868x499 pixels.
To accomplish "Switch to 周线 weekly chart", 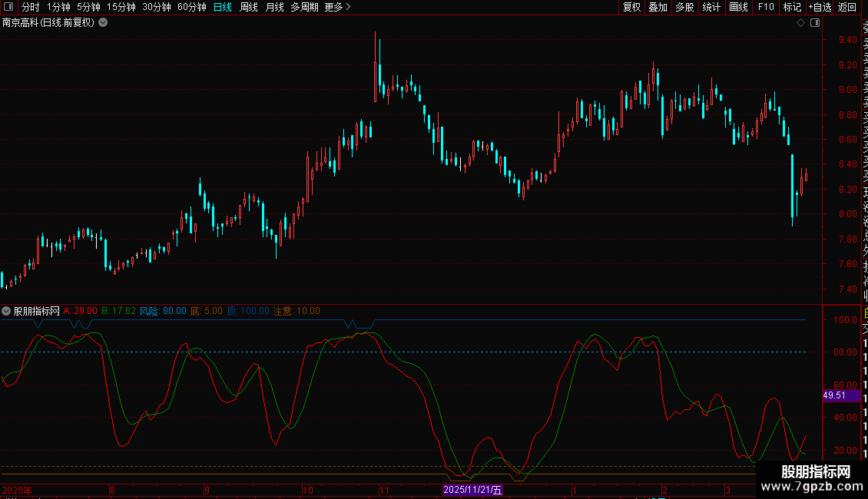I will tap(249, 7).
